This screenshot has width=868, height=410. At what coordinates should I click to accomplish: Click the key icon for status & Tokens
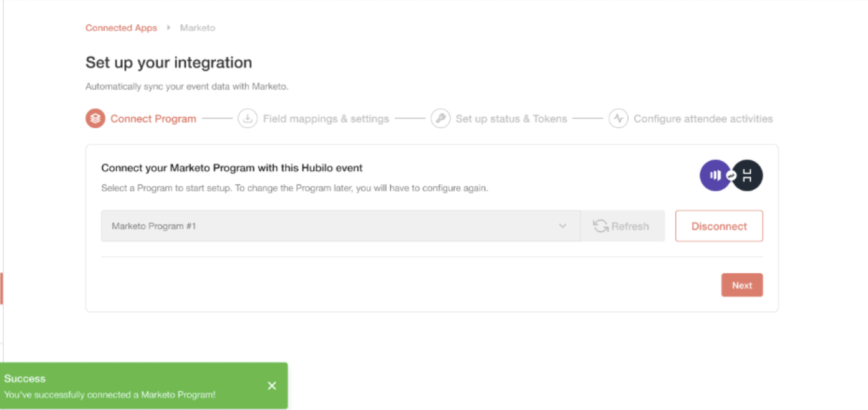440,118
